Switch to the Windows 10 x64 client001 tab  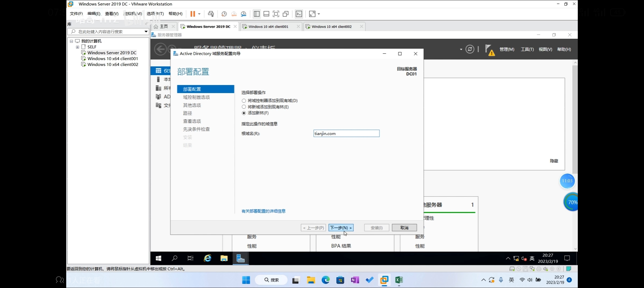[x=268, y=27]
